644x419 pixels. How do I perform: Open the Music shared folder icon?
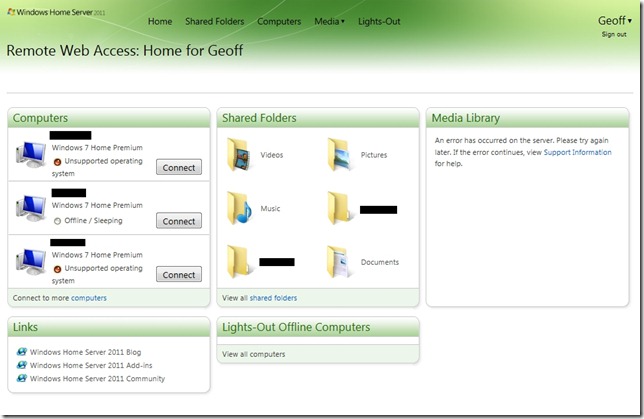point(241,208)
